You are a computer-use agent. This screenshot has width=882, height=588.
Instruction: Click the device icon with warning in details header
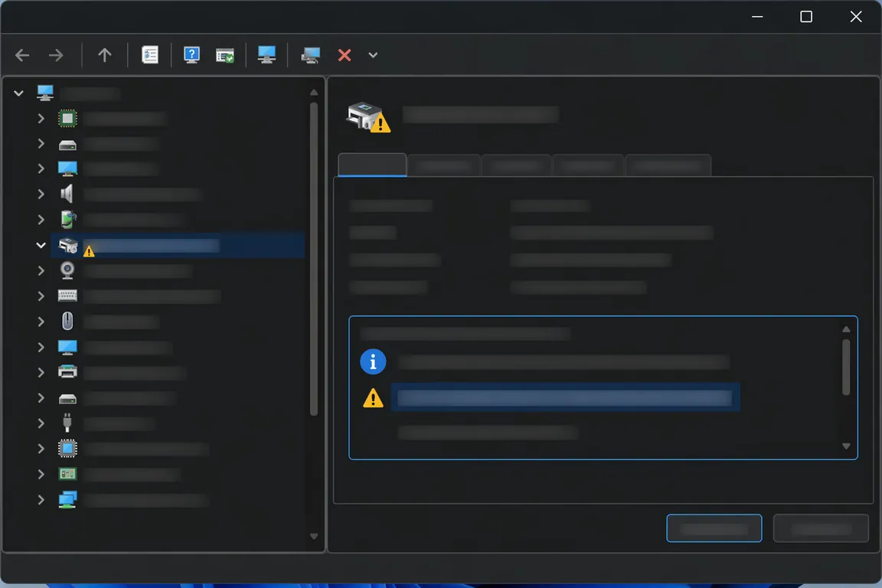tap(368, 117)
